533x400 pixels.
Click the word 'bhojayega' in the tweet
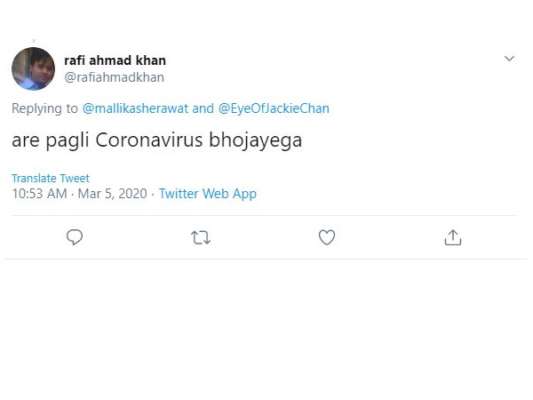[255, 140]
